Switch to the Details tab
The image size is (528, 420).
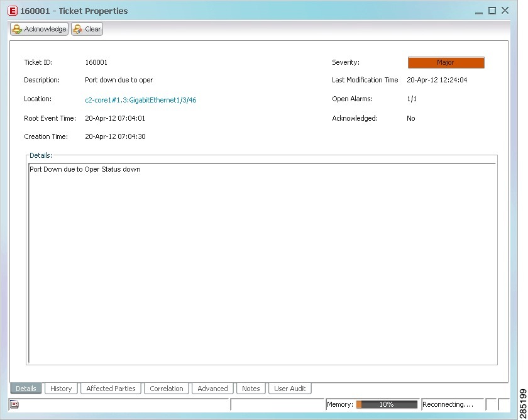tap(26, 389)
